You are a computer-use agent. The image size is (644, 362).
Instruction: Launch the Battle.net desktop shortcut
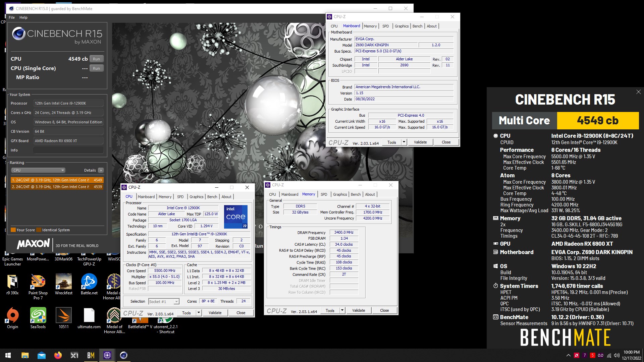[89, 284]
